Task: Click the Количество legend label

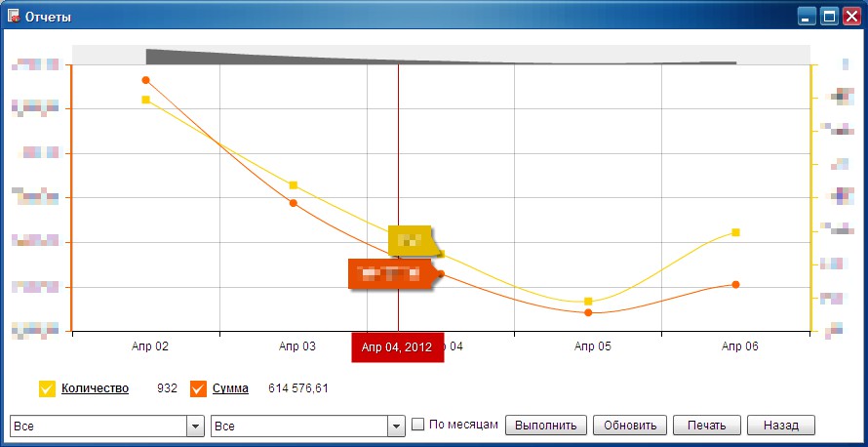Action: [96, 388]
